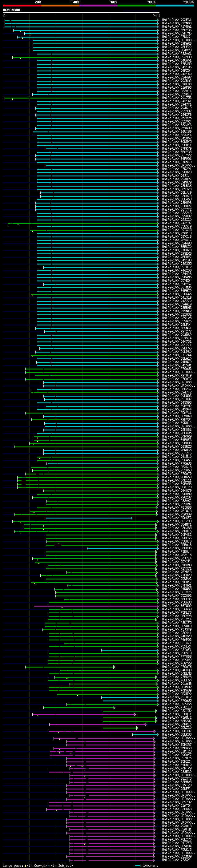Open hit UniRef100_Q9XFC1

pyautogui.click(x=177, y=20)
